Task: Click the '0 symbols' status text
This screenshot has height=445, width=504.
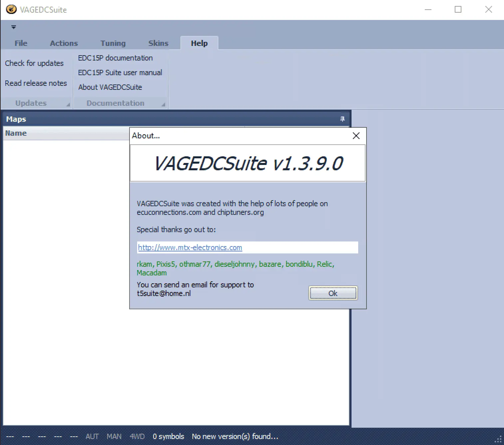Action: coord(168,436)
